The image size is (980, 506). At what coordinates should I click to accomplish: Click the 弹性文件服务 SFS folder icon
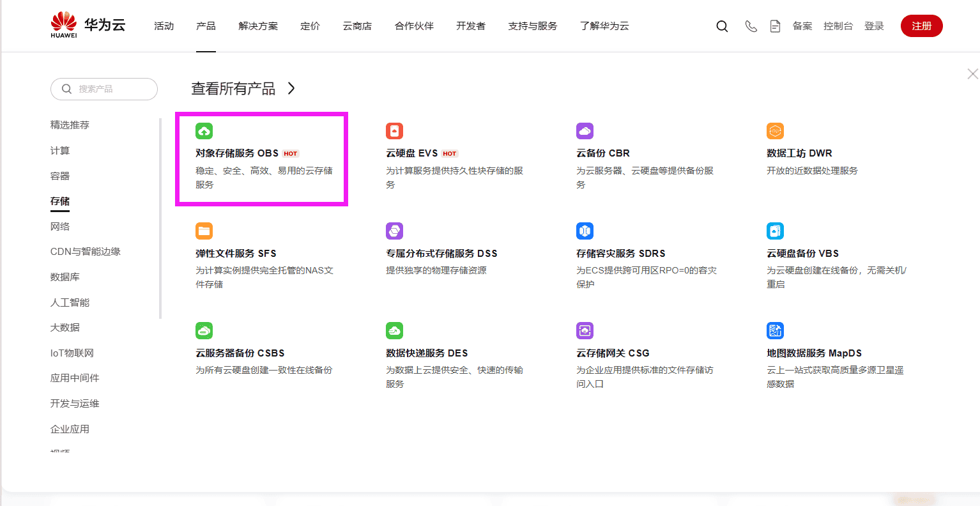pyautogui.click(x=204, y=231)
